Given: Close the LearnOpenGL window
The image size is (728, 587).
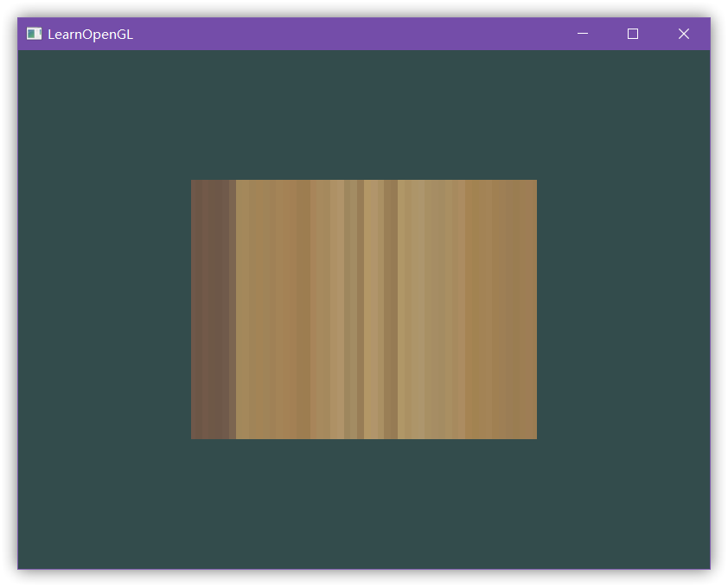Looking at the screenshot, I should (x=683, y=34).
